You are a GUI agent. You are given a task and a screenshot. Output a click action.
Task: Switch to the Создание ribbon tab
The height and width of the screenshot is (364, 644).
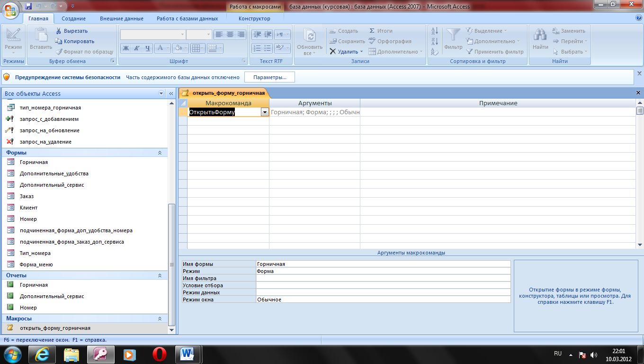[73, 18]
